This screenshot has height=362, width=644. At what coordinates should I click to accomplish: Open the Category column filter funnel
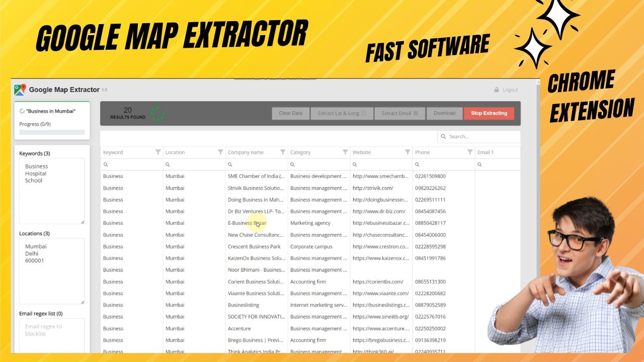point(345,152)
